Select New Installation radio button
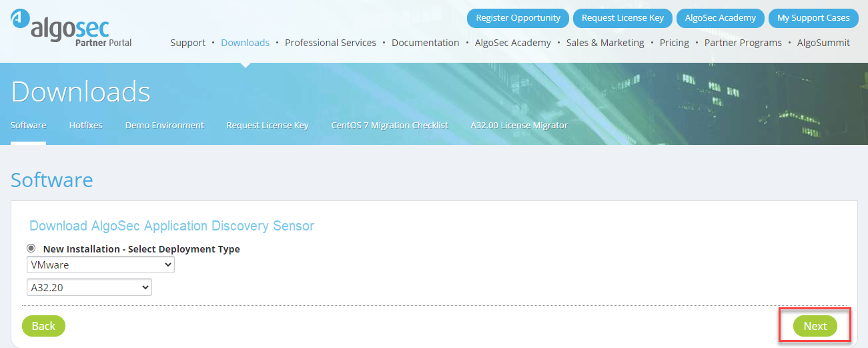Screen dimensions: 868x348 31,248
